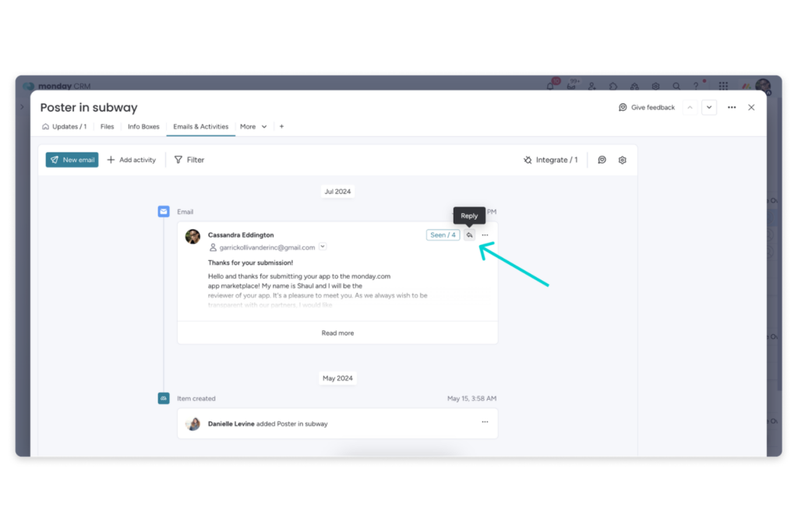Viewport: 798px width, 532px height.
Task: Open the item options three-dot menu
Action: click(x=732, y=107)
